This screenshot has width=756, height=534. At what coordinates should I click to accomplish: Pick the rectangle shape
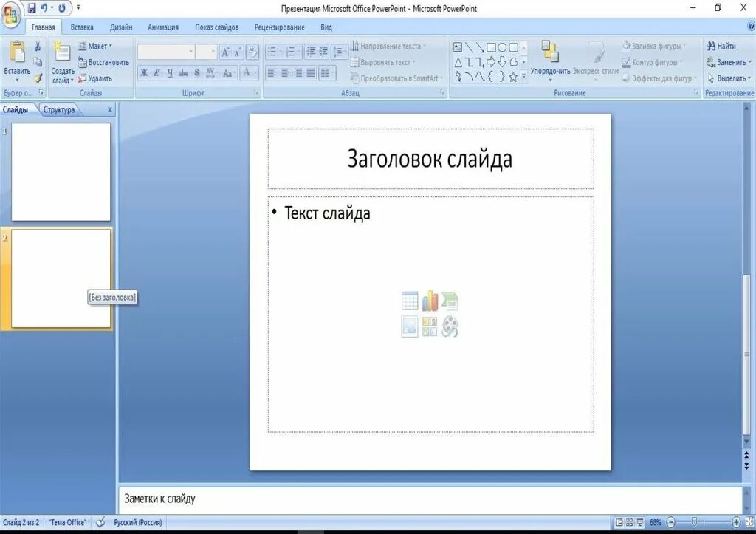click(x=491, y=47)
